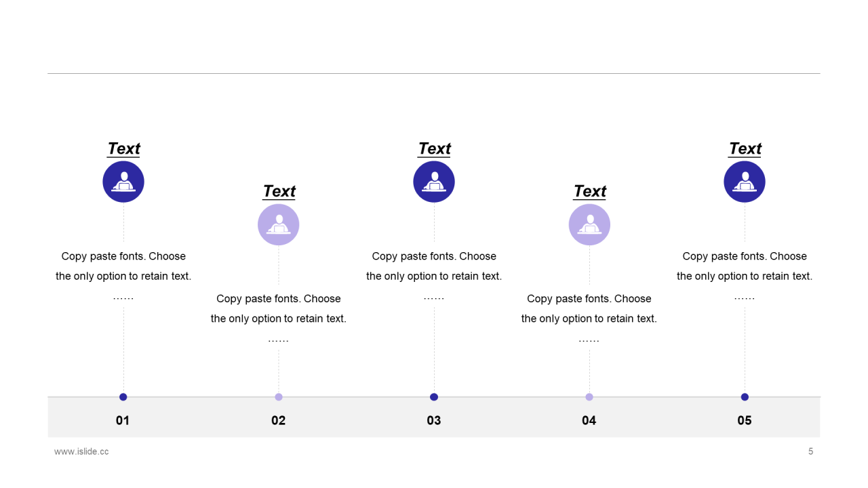
Task: Click the www.islide.cc footer link
Action: click(81, 451)
